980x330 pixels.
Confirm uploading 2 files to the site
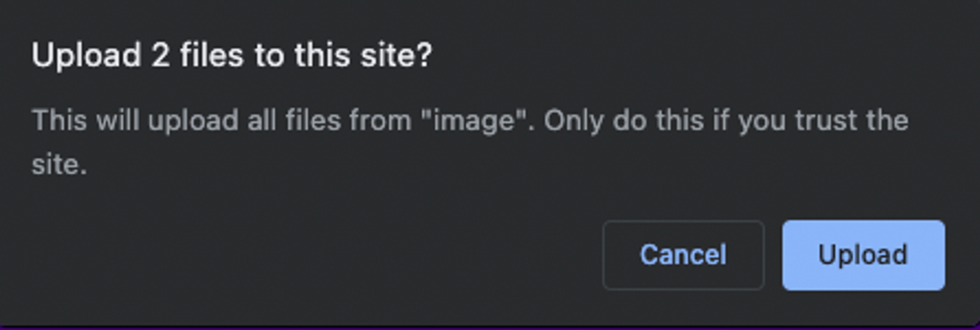pyautogui.click(x=864, y=254)
